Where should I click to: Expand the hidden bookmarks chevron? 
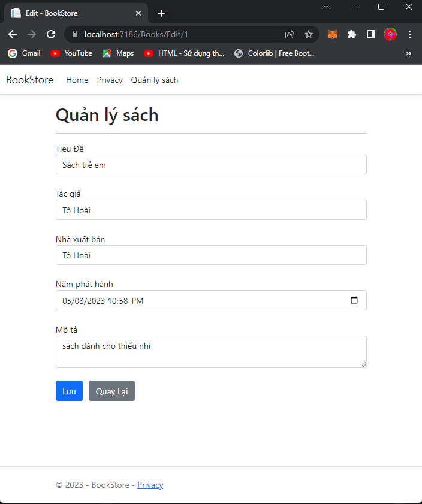[x=409, y=53]
